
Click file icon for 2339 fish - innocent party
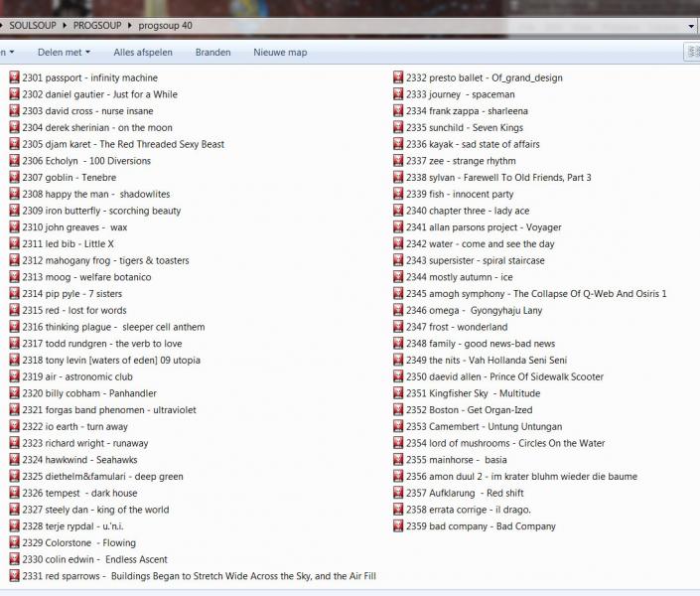point(398,194)
